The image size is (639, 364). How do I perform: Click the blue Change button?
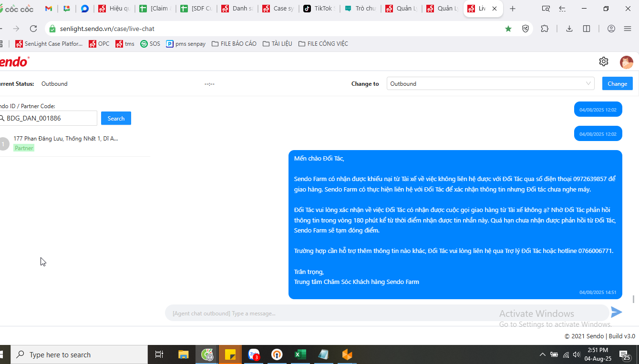coord(618,83)
